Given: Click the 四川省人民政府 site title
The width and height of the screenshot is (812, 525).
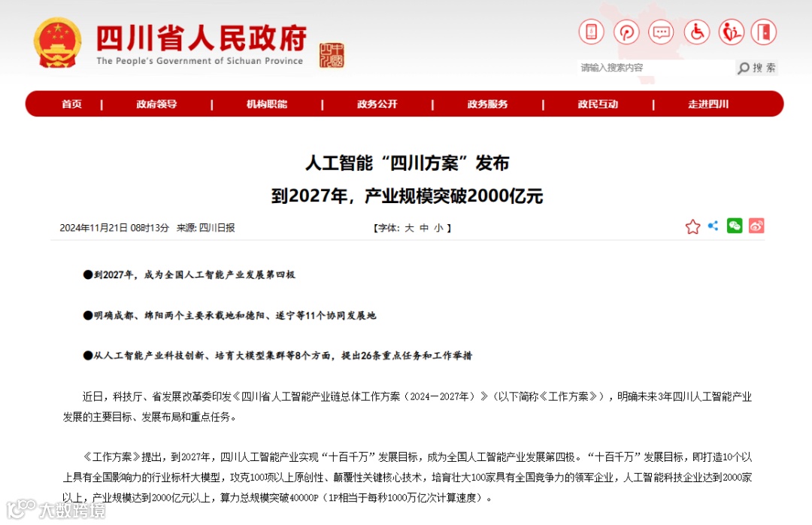Looking at the screenshot, I should [201, 38].
